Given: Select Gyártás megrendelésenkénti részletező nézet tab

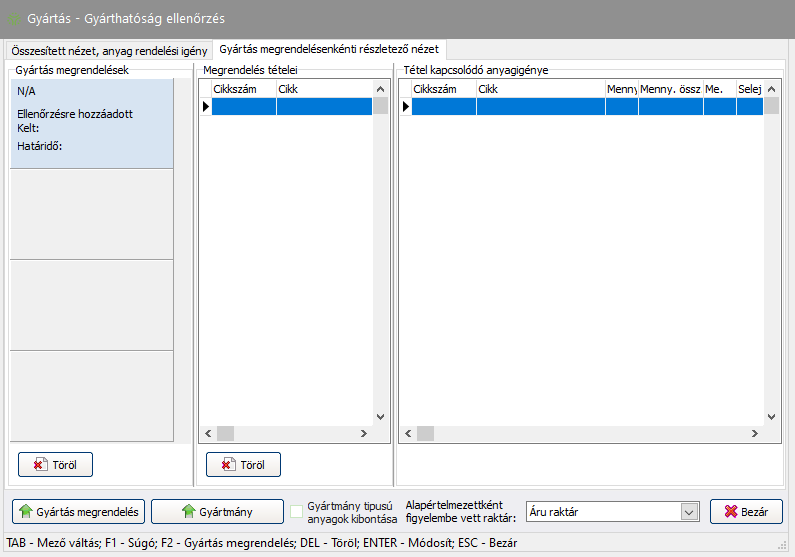Looking at the screenshot, I should (330, 49).
